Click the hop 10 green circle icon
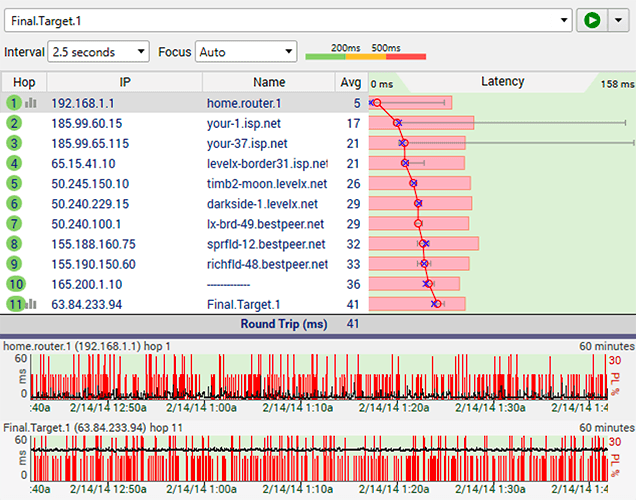Image resolution: width=636 pixels, height=500 pixels. click(x=14, y=284)
